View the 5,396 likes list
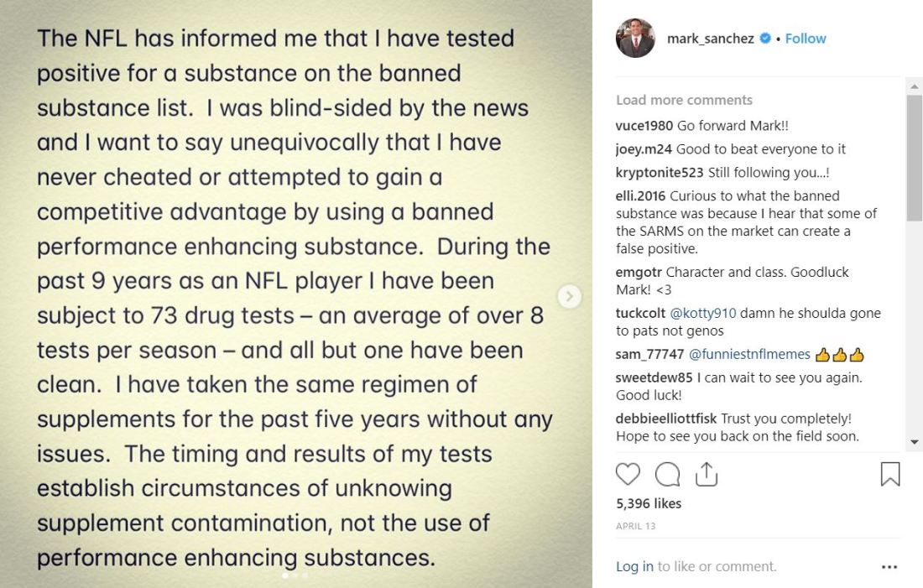The height and width of the screenshot is (588, 923). (649, 503)
